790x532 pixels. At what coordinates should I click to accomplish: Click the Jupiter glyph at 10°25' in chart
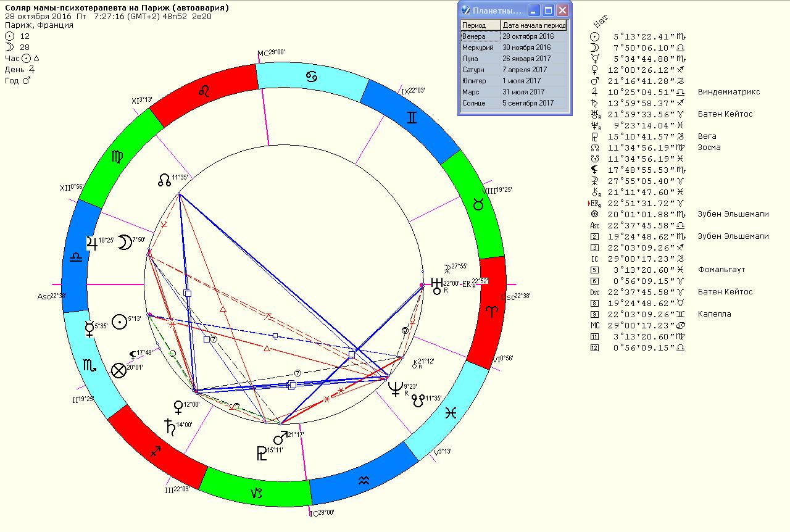click(92, 242)
